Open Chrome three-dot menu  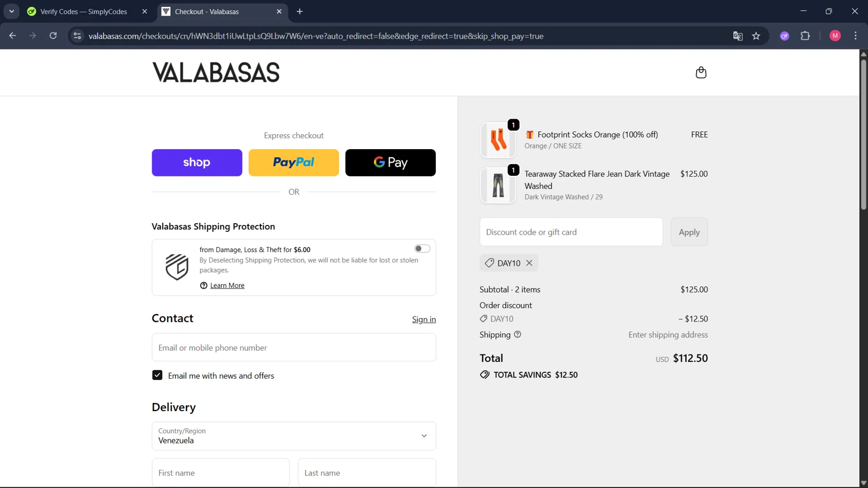(x=855, y=36)
